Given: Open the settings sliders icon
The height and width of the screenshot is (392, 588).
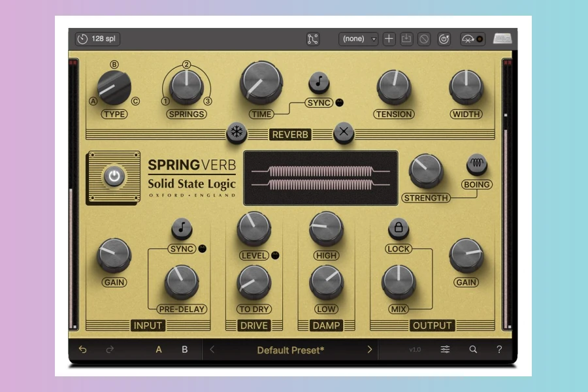Looking at the screenshot, I should [x=445, y=350].
